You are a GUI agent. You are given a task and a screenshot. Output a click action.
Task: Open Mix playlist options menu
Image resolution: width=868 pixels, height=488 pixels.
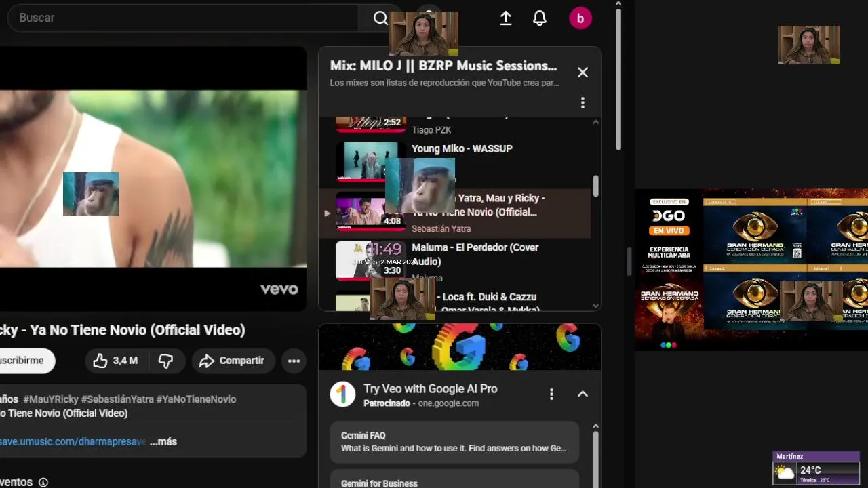click(583, 103)
